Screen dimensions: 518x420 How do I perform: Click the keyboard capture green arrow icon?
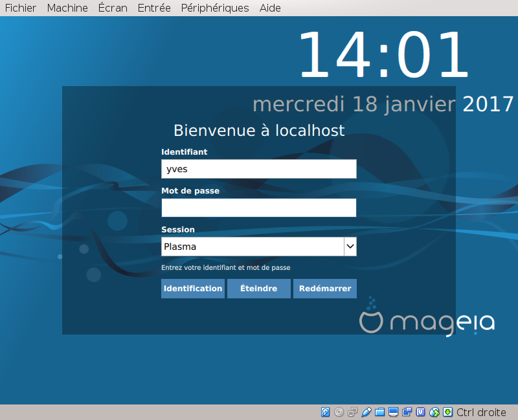point(447,412)
